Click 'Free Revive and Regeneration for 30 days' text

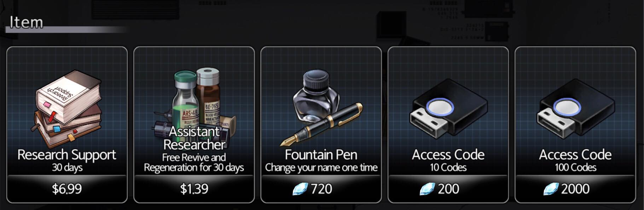point(194,162)
